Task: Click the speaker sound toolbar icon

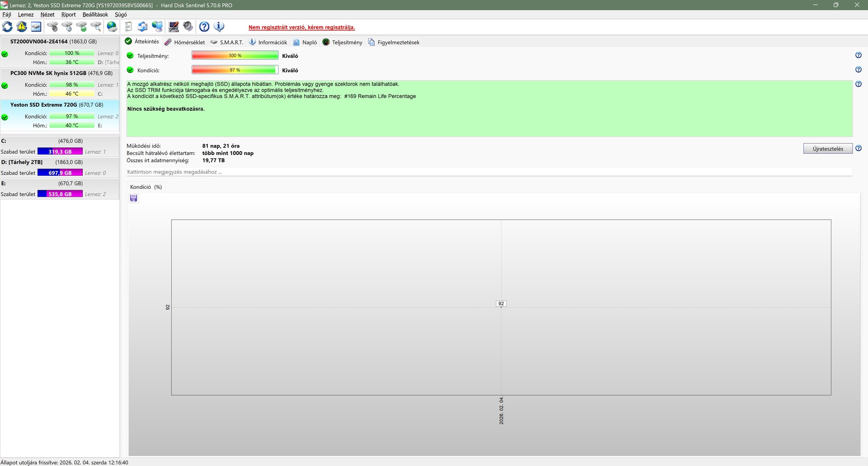Action: [188, 27]
